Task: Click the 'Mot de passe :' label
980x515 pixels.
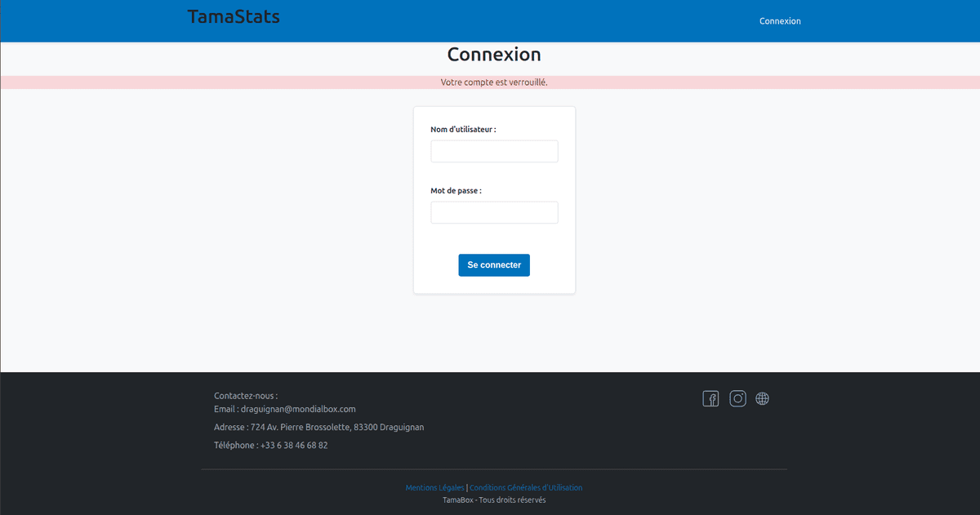Action: pos(456,191)
